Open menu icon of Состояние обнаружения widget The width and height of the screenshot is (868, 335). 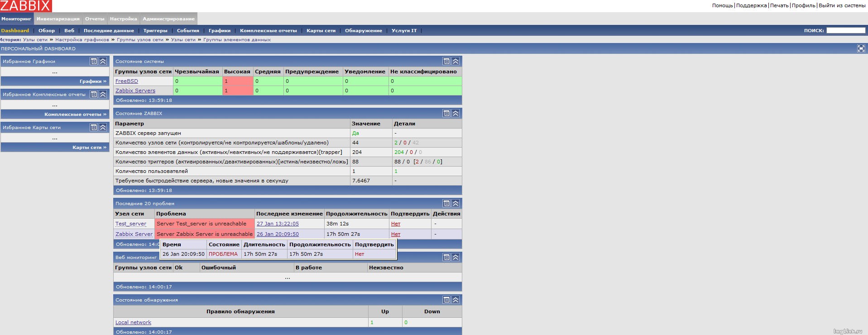click(x=446, y=300)
